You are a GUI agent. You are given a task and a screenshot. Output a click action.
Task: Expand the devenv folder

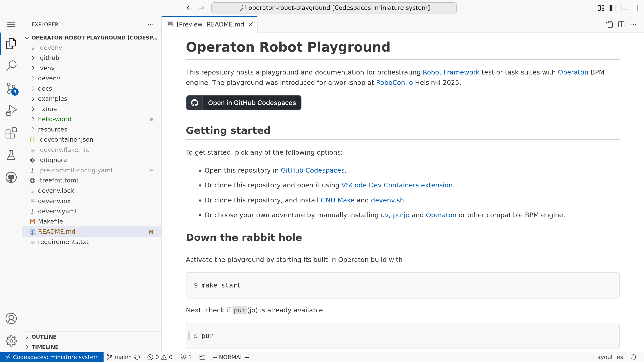[92, 78]
